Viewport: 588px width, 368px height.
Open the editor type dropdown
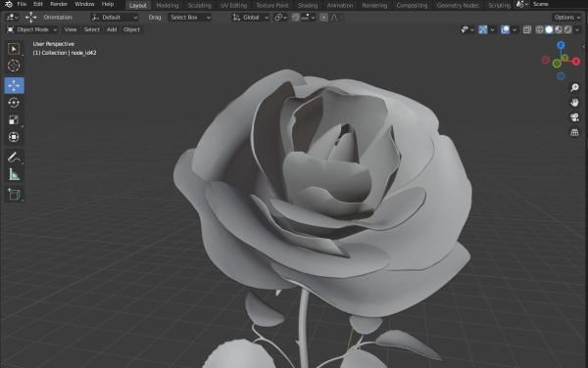point(12,18)
